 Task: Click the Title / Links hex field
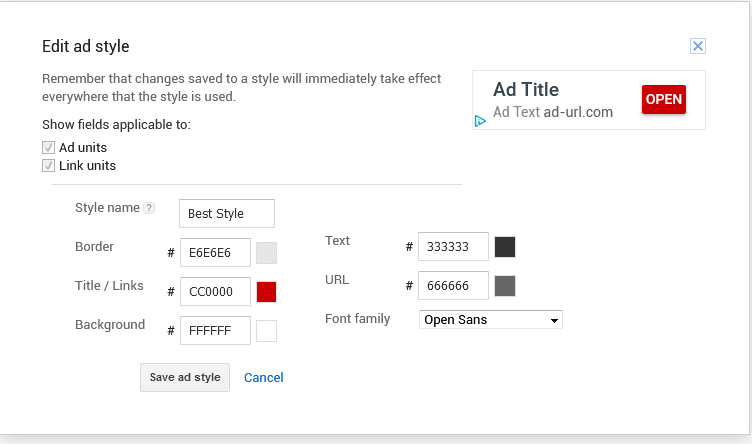215,292
